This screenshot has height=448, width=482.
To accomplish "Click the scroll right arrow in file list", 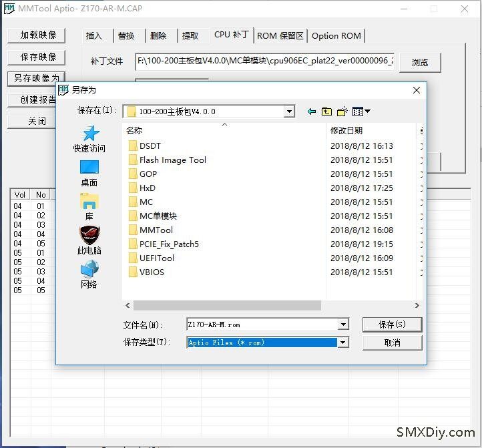I will point(417,305).
